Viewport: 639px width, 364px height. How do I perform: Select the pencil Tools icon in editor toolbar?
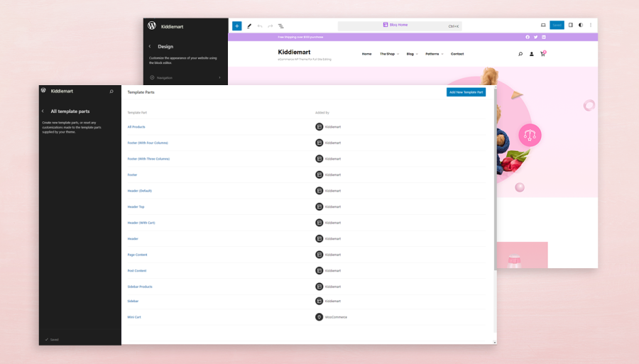pos(249,26)
